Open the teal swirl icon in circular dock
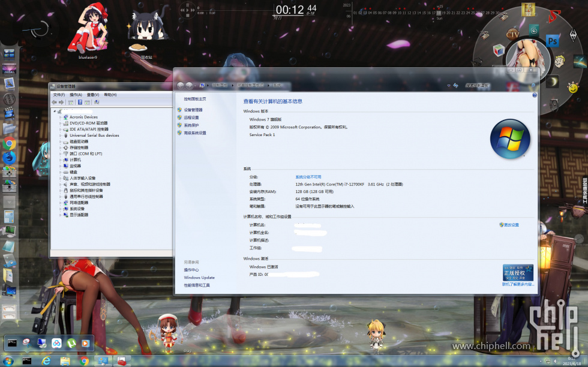The width and height of the screenshot is (588, 367). 534,30
